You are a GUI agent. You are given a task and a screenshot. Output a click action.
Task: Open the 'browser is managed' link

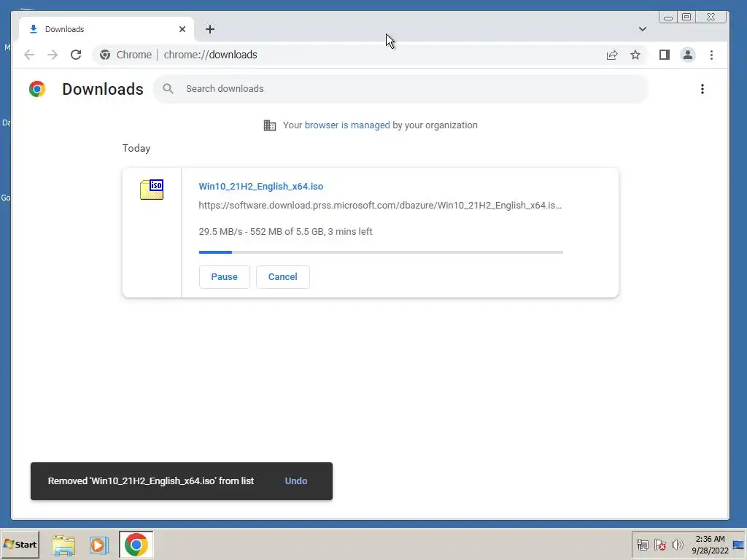[347, 125]
